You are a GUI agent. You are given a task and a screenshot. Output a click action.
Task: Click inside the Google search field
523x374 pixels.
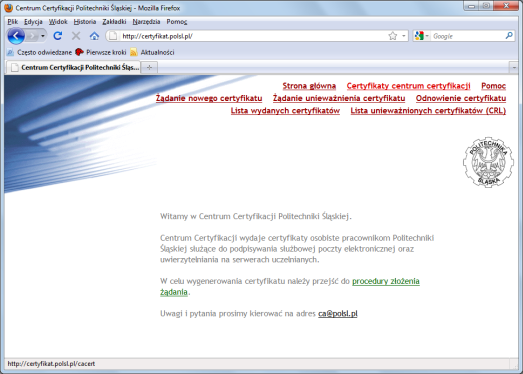click(467, 36)
